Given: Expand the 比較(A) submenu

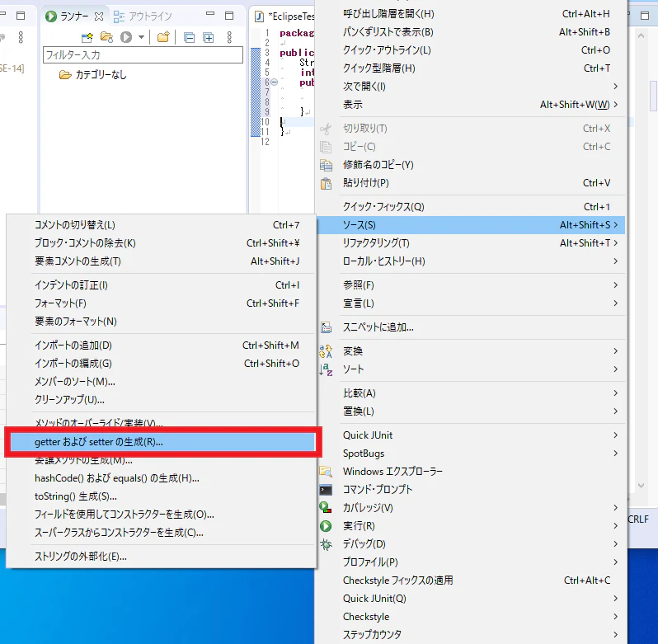Looking at the screenshot, I should (471, 393).
